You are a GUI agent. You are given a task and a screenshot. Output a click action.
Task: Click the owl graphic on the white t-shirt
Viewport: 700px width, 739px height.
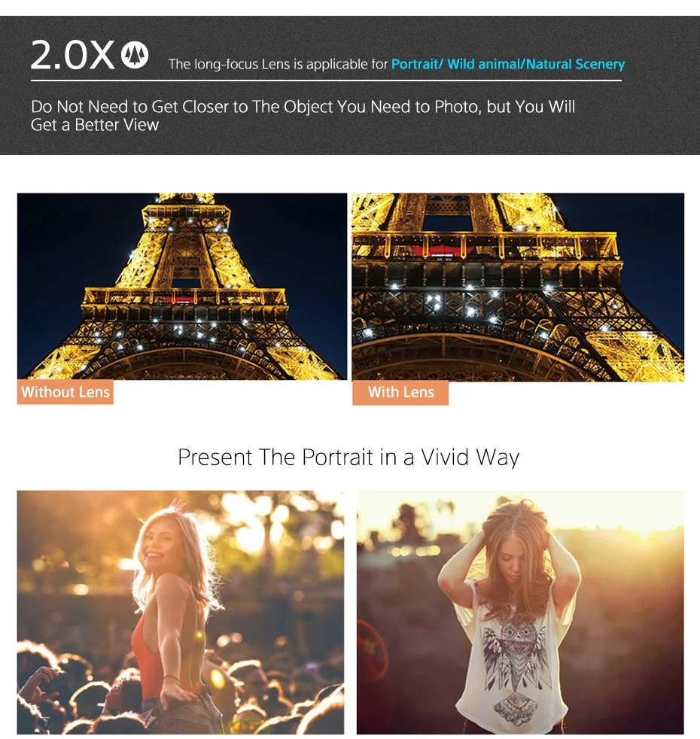pyautogui.click(x=515, y=660)
